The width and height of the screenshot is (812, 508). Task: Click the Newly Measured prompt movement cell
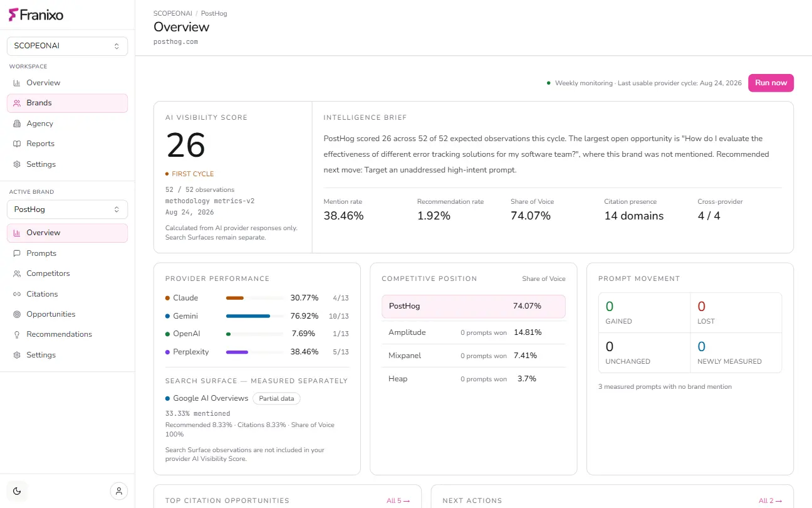coord(736,353)
